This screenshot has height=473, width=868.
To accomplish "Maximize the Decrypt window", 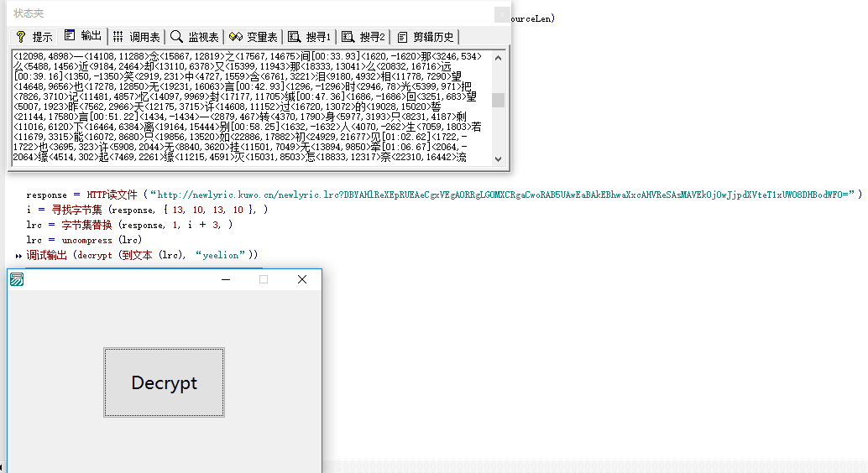I will (x=264, y=279).
